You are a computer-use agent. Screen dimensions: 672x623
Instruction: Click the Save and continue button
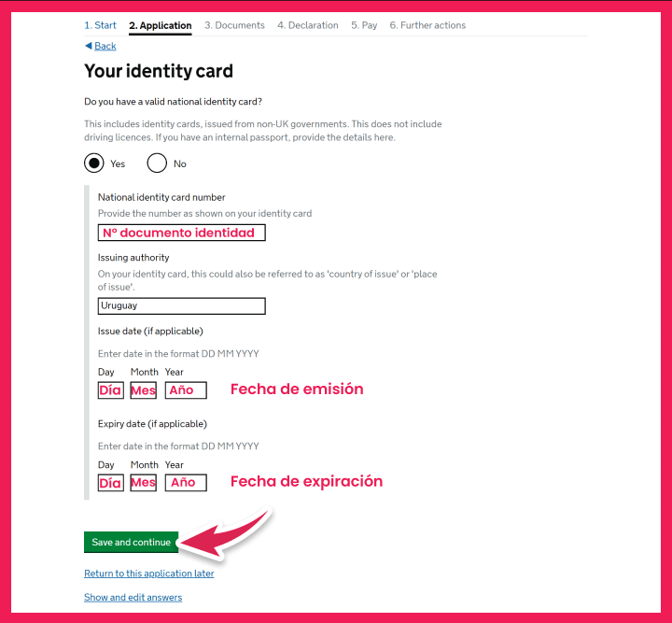click(132, 542)
